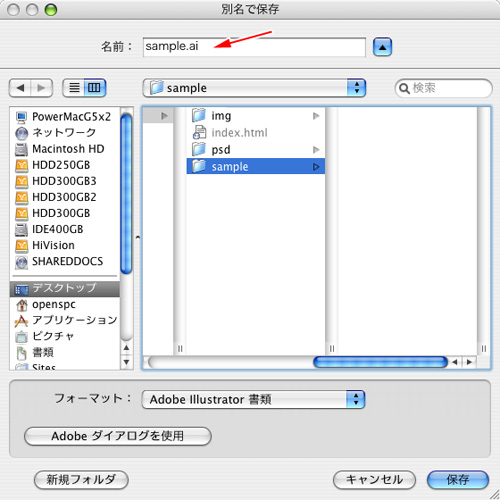Select the psd folder icon
The image size is (500, 500).
click(x=199, y=149)
